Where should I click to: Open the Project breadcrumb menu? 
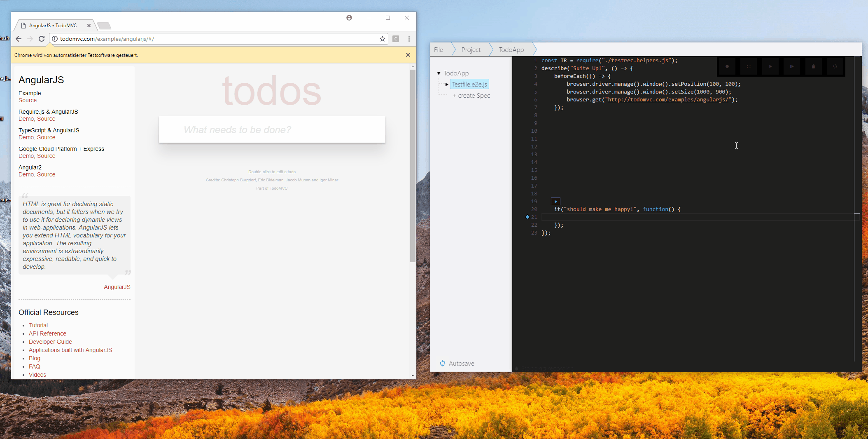click(x=471, y=49)
